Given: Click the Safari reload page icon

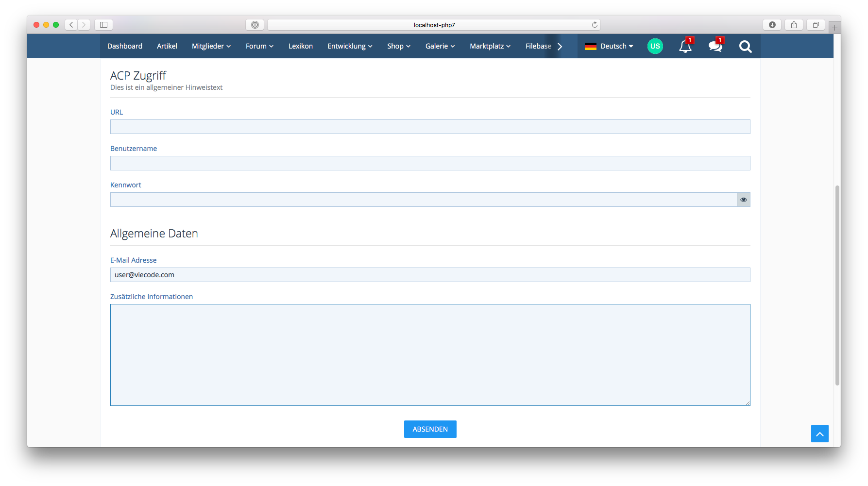Looking at the screenshot, I should pyautogui.click(x=595, y=25).
